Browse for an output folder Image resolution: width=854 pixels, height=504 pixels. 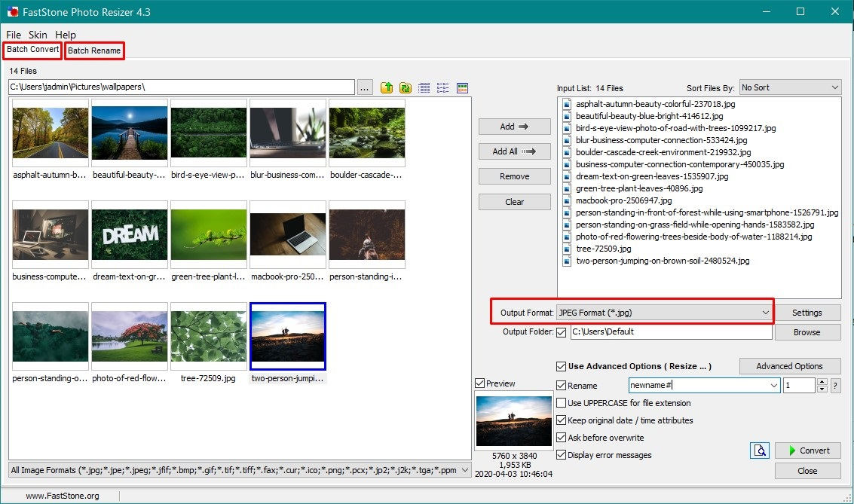807,332
